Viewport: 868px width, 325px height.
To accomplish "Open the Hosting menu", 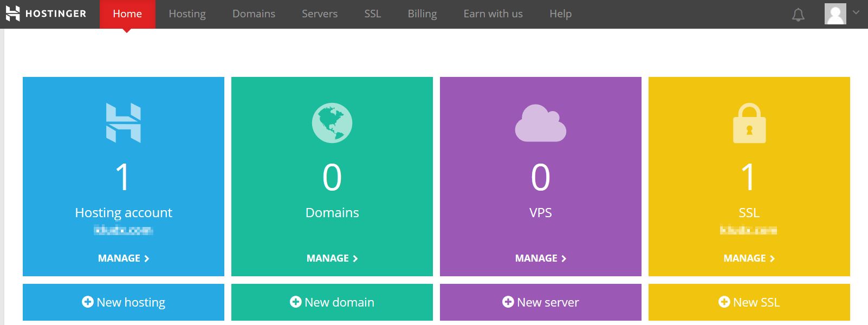I will coord(187,14).
